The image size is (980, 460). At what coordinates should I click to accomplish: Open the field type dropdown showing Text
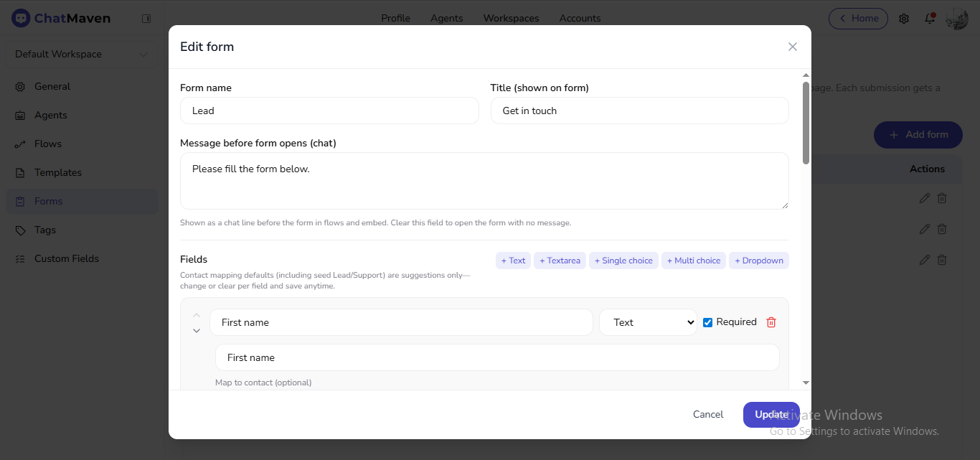click(x=648, y=322)
